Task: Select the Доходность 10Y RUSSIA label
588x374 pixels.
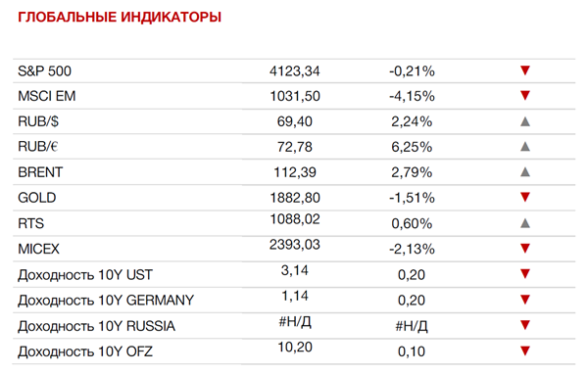Action: pos(96,326)
